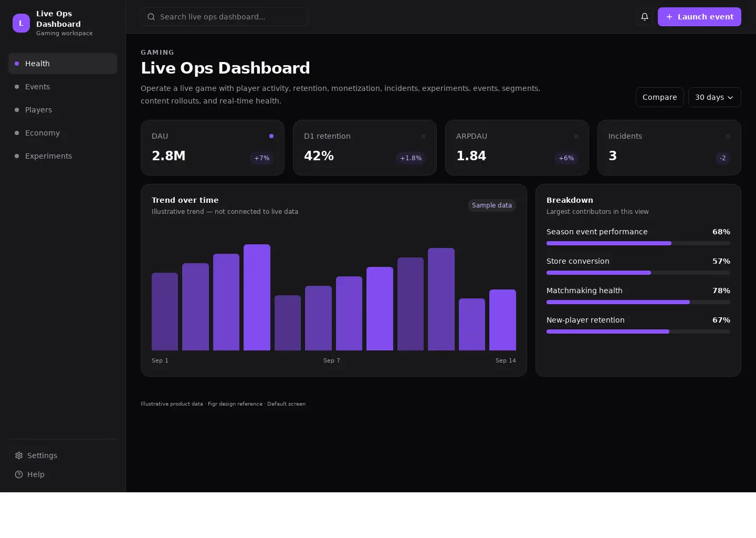
Task: Select Experiments in the sidebar
Action: click(x=62, y=156)
